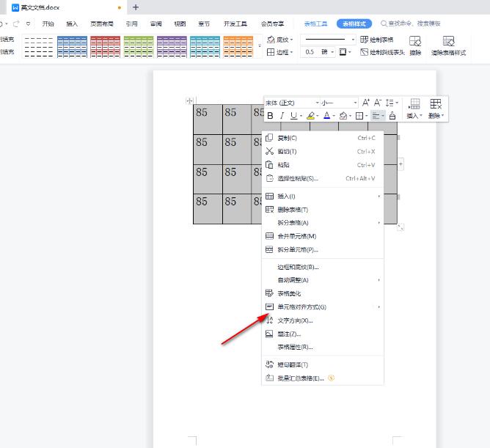Screen dimensions: 490x448
Task: Choose 边框和底纹(B)... in context menu
Action: coord(323,267)
